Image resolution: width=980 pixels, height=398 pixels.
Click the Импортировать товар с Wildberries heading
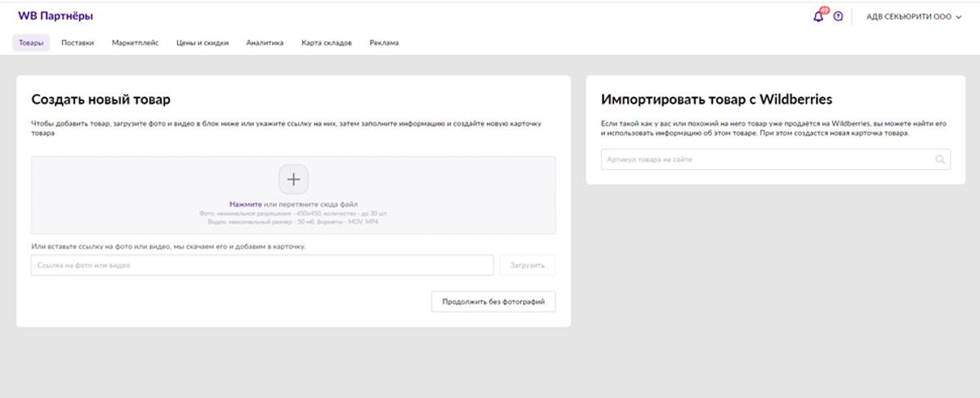pyautogui.click(x=716, y=100)
